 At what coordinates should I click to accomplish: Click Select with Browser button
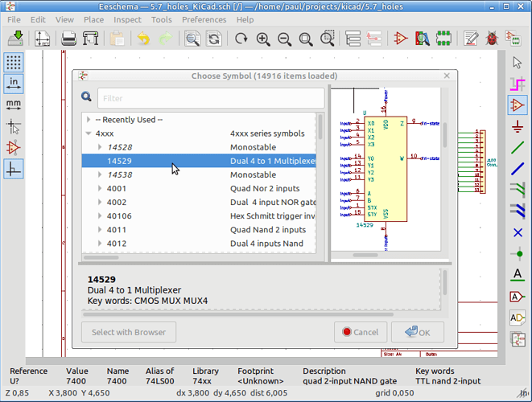click(x=129, y=332)
